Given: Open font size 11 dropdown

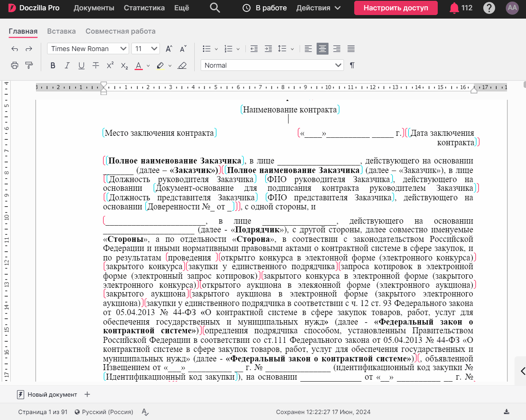Looking at the screenshot, I should 145,49.
